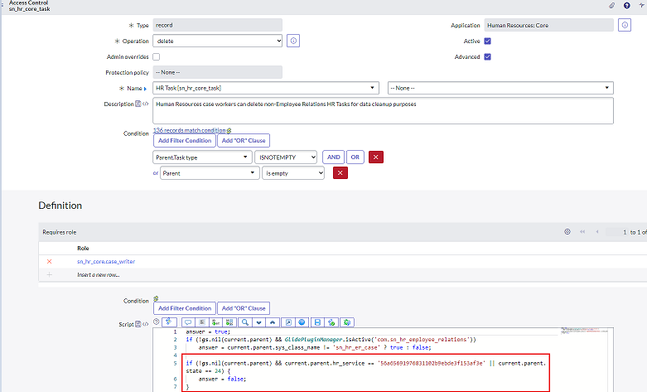Click the gear icon in Requires role header
The width and height of the screenshot is (647, 392).
(x=567, y=232)
